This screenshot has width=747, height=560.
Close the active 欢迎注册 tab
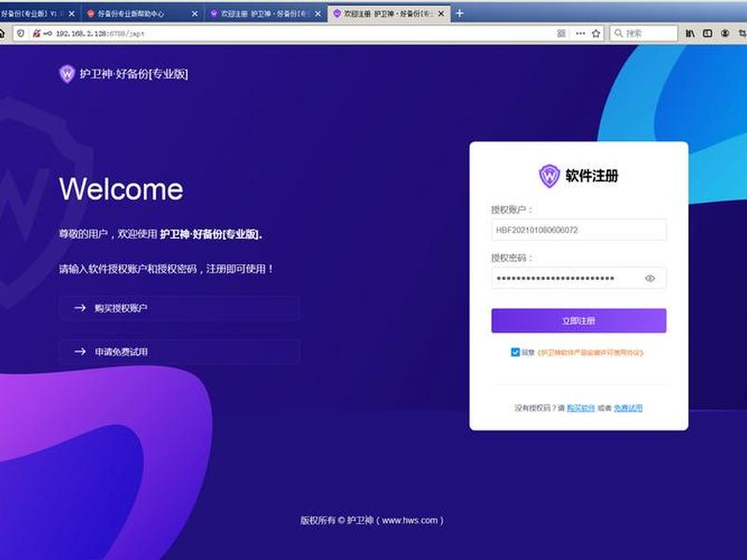tap(441, 14)
